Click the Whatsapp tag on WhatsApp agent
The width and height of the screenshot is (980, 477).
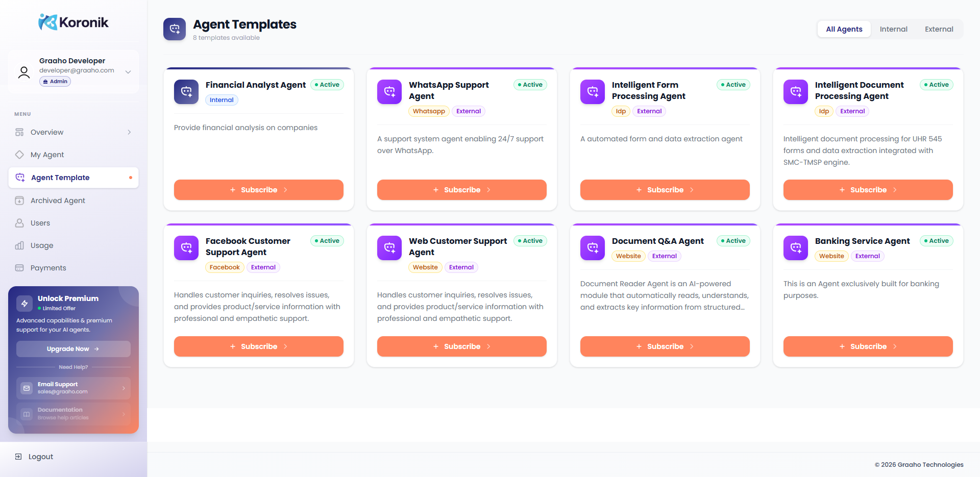pyautogui.click(x=429, y=111)
